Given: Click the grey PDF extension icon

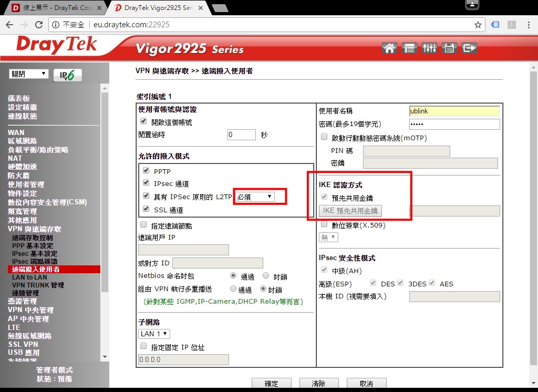Looking at the screenshot, I should click(x=512, y=25).
